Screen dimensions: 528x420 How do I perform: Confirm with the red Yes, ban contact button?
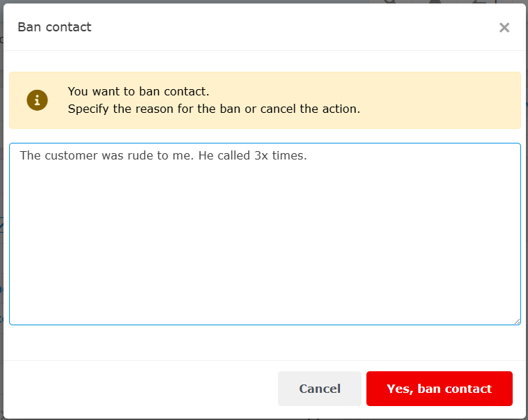pos(439,389)
